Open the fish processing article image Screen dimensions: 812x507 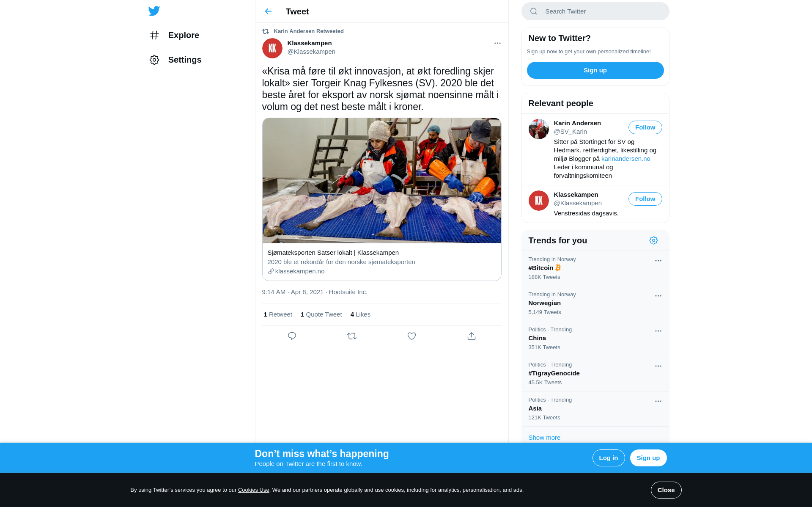[381, 181]
